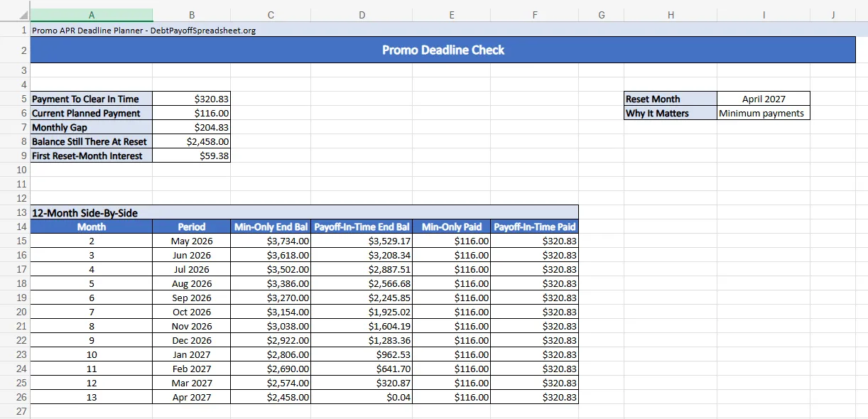Select the $3,502.00 min-only balance cell

click(271, 269)
